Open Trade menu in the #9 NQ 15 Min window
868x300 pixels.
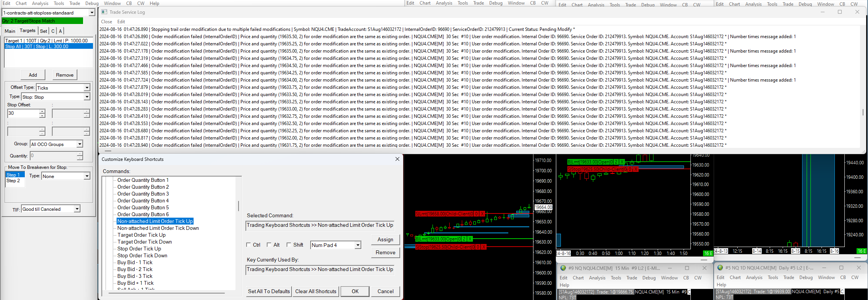coord(632,278)
